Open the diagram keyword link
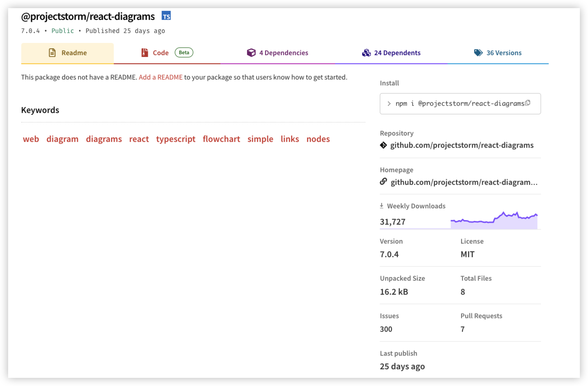The image size is (588, 386). click(x=62, y=139)
